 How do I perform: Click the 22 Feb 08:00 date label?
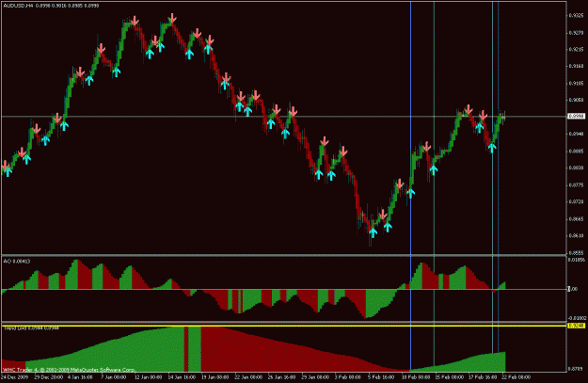[x=516, y=377]
